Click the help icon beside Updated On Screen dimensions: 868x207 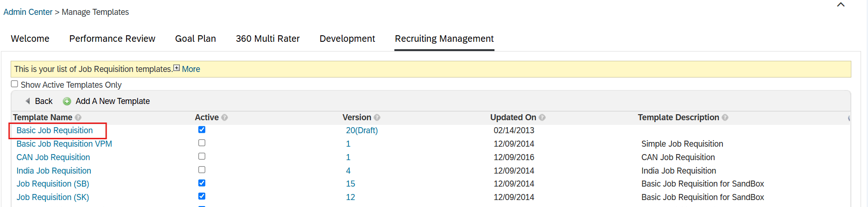[542, 118]
